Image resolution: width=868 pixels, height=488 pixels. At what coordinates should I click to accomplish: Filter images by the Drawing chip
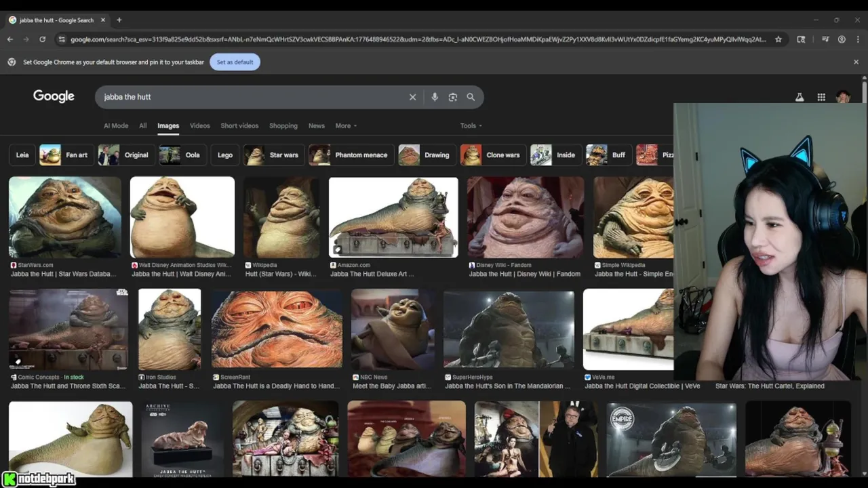(x=427, y=155)
